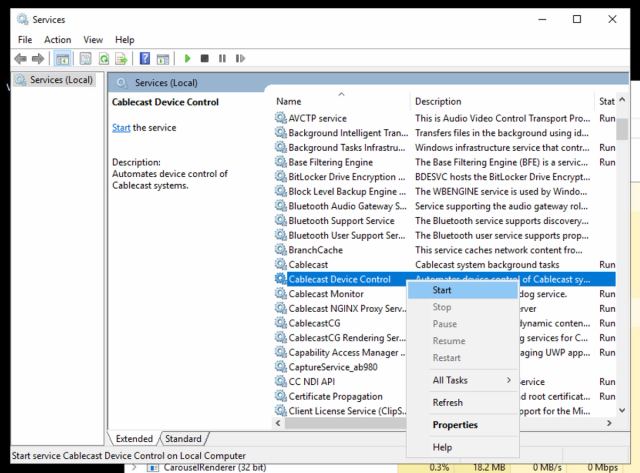This screenshot has height=473, width=640.
Task: Switch to the Standard tab
Action: pos(183,439)
